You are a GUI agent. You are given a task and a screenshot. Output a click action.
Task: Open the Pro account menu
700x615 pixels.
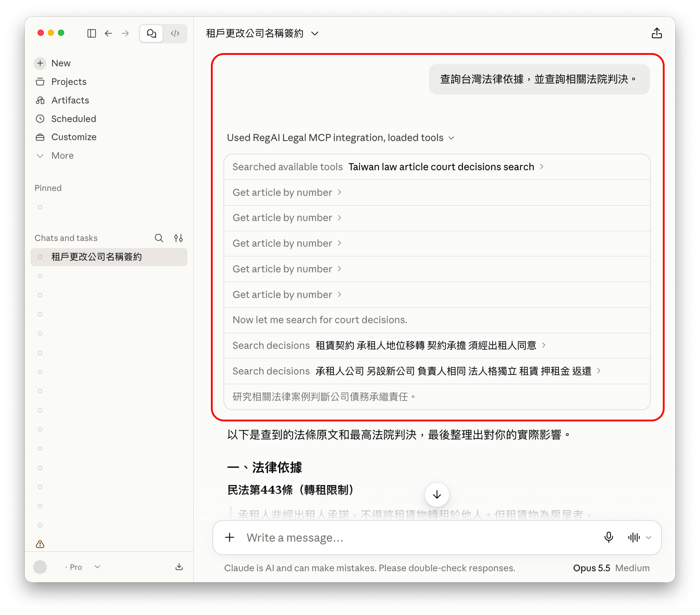pos(83,567)
